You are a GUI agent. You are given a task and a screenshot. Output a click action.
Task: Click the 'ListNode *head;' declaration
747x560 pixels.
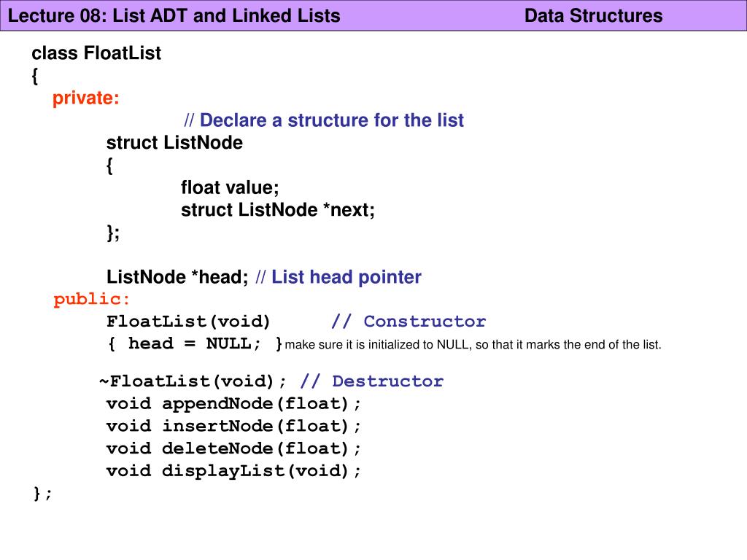click(177, 276)
